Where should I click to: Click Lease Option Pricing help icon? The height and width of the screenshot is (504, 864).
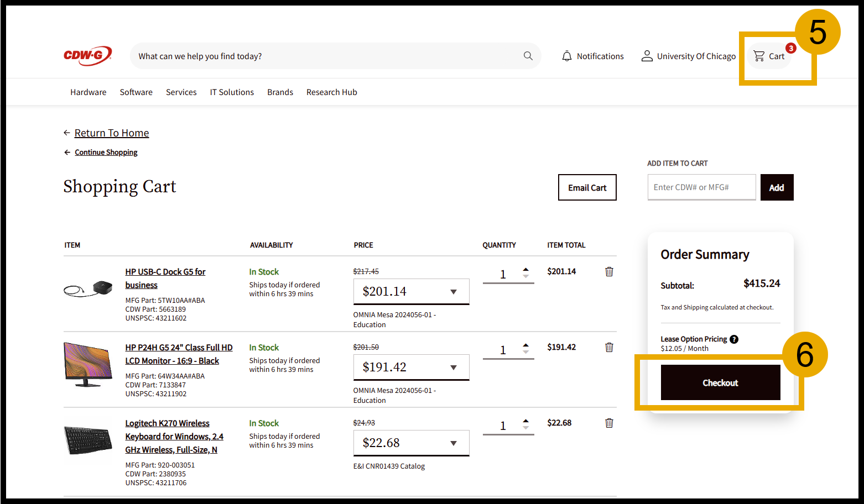(733, 339)
